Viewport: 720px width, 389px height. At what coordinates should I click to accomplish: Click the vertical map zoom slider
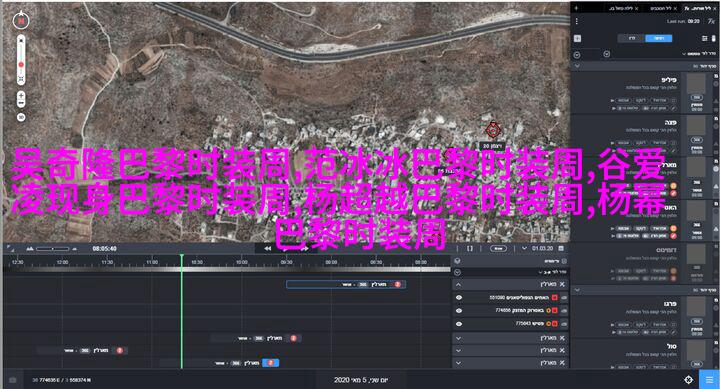pos(21,59)
